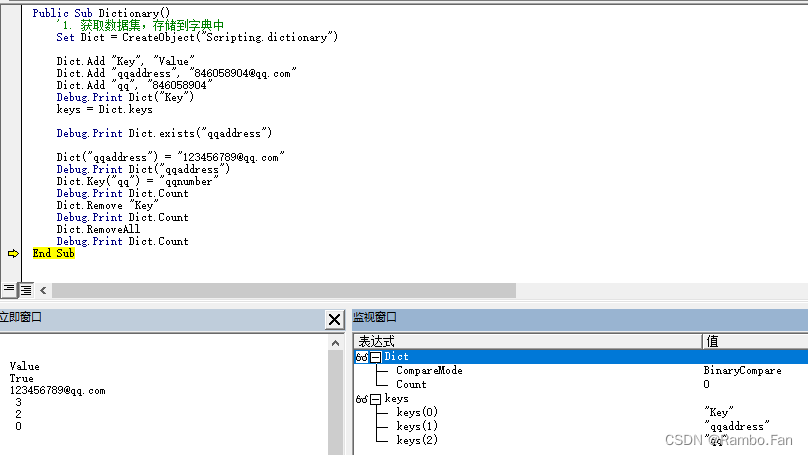Click the glasses watch icon beside keys
The width and height of the screenshot is (808, 455).
tap(362, 399)
